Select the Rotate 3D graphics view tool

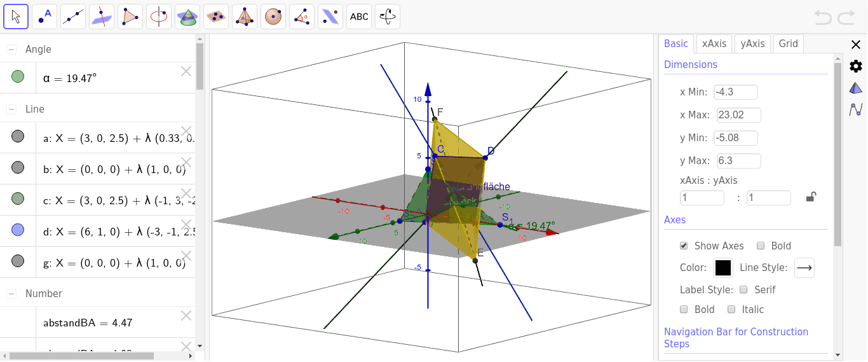point(388,17)
